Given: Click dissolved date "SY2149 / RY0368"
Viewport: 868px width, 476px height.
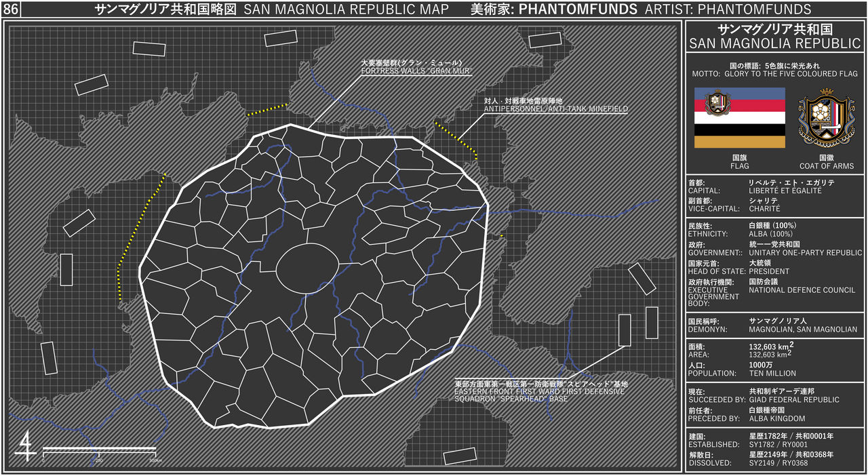Looking at the screenshot, I should (778, 463).
